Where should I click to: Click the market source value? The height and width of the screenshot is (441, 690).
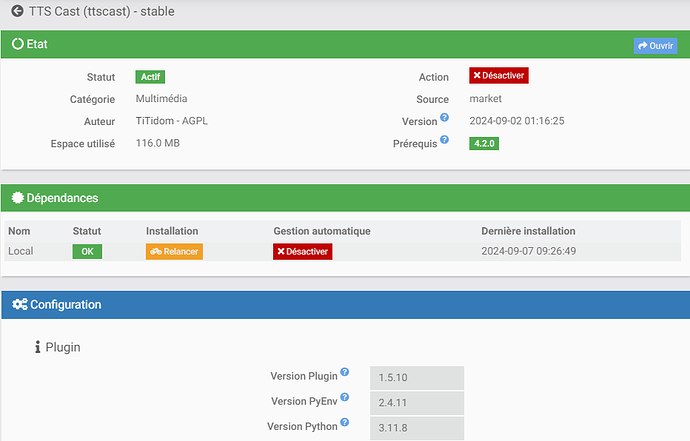click(485, 99)
